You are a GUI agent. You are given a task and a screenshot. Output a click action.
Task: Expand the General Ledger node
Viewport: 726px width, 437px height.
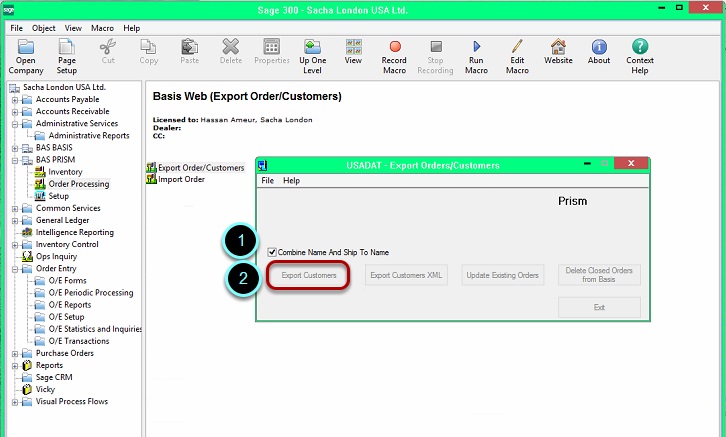coord(15,220)
